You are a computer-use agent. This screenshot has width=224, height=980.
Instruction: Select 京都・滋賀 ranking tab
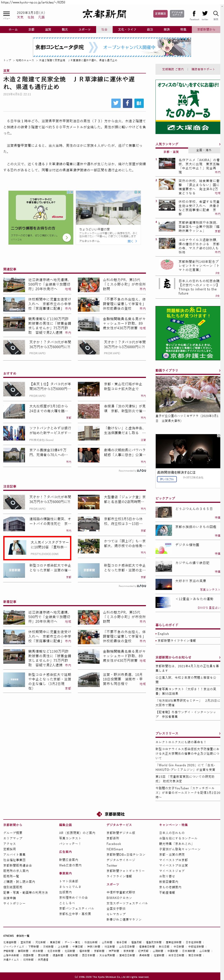[171, 151]
